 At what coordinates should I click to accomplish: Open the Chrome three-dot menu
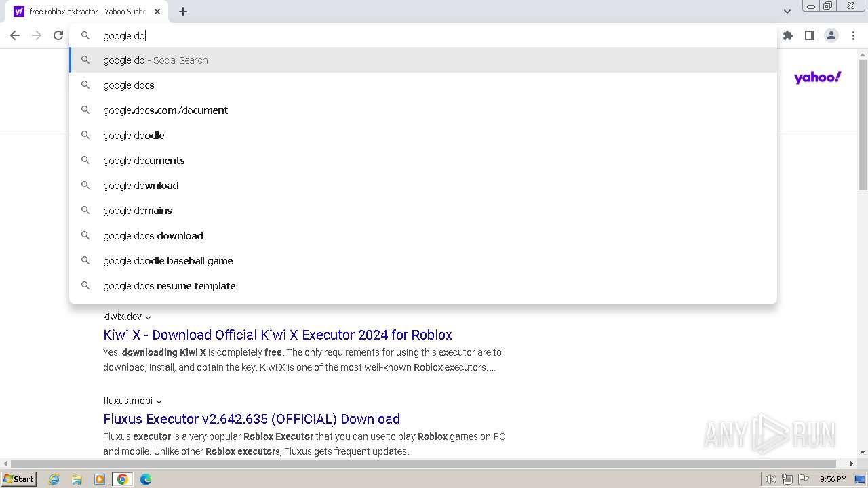(853, 35)
